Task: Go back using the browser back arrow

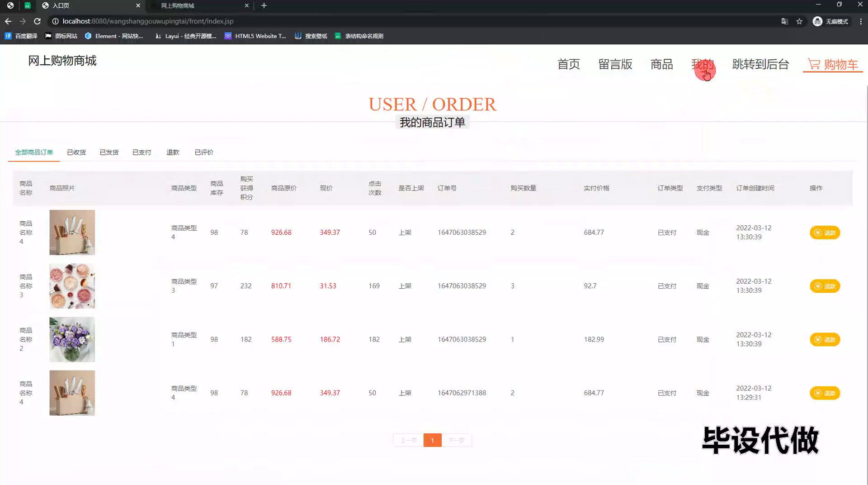Action: pyautogui.click(x=8, y=21)
